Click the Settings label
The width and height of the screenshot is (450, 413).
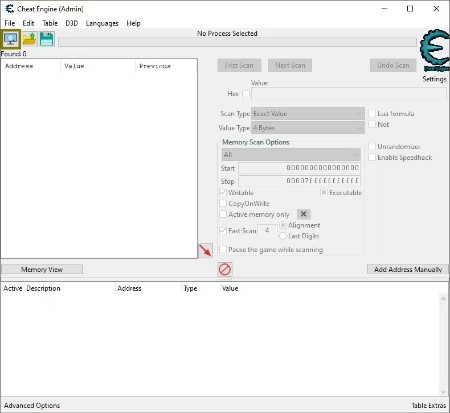click(x=434, y=79)
